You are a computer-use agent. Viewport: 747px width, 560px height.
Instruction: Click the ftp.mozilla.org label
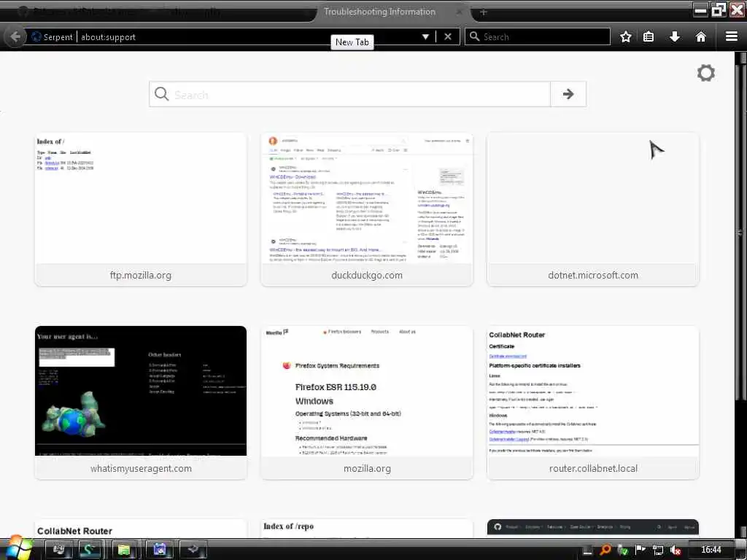pos(141,275)
